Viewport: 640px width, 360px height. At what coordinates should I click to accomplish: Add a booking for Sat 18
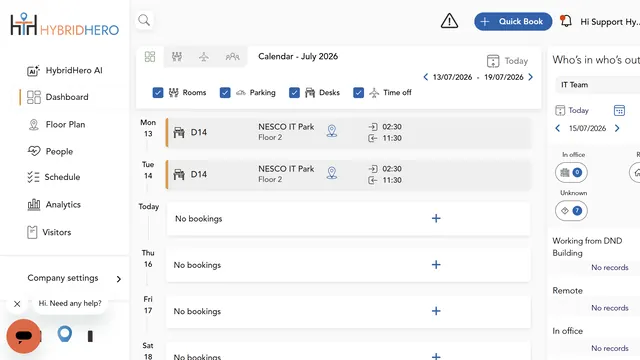pos(436,356)
